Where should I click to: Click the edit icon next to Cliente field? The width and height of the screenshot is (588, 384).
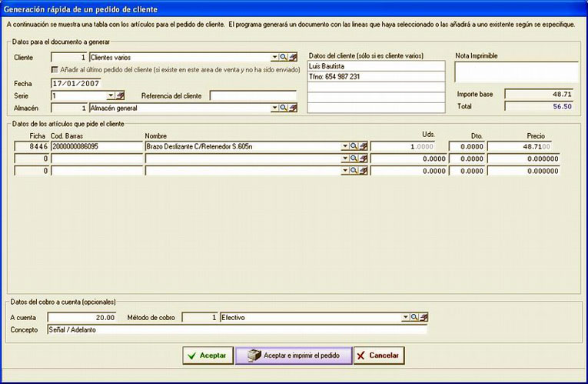293,57
